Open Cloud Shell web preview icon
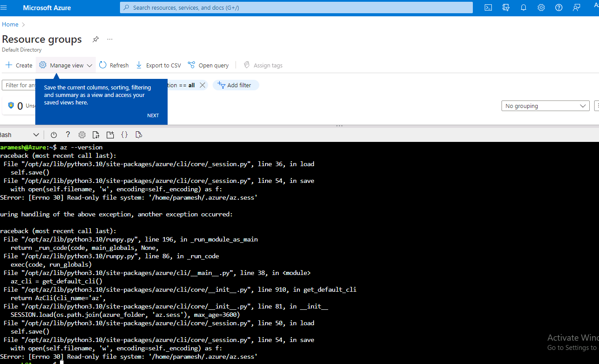 pos(139,135)
